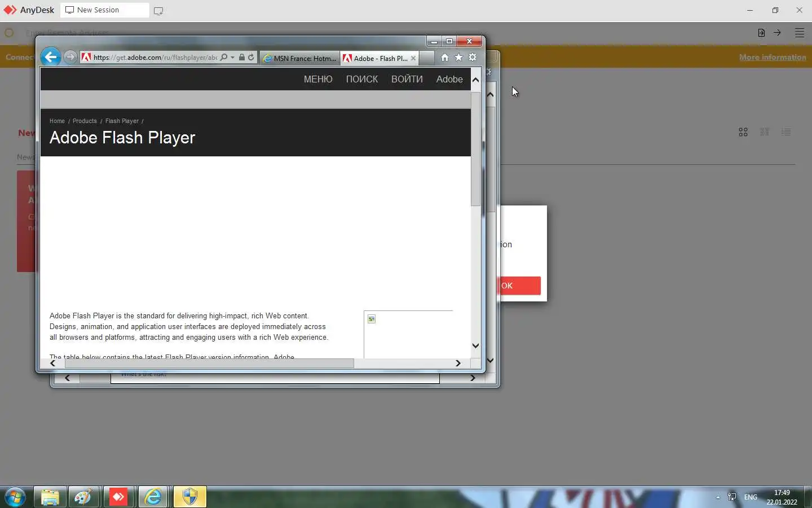Click the get.adobe.com URL address field
812x508 pixels.
[x=155, y=58]
